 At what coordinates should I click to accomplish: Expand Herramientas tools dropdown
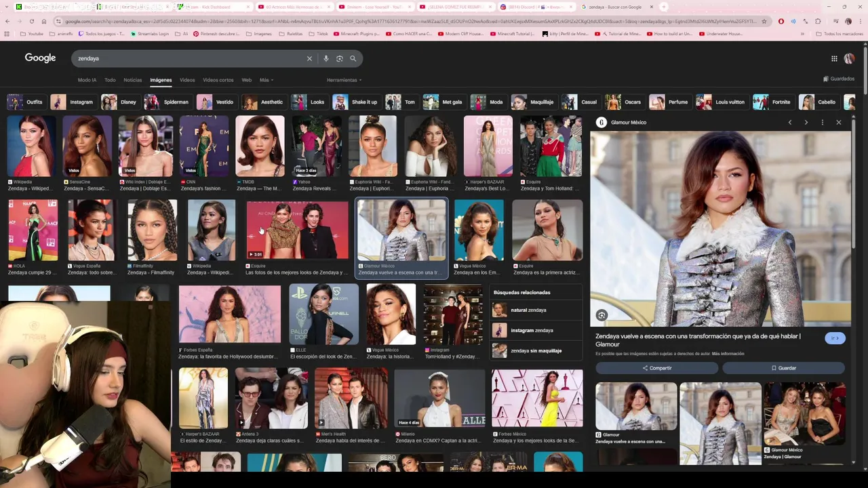pyautogui.click(x=344, y=80)
